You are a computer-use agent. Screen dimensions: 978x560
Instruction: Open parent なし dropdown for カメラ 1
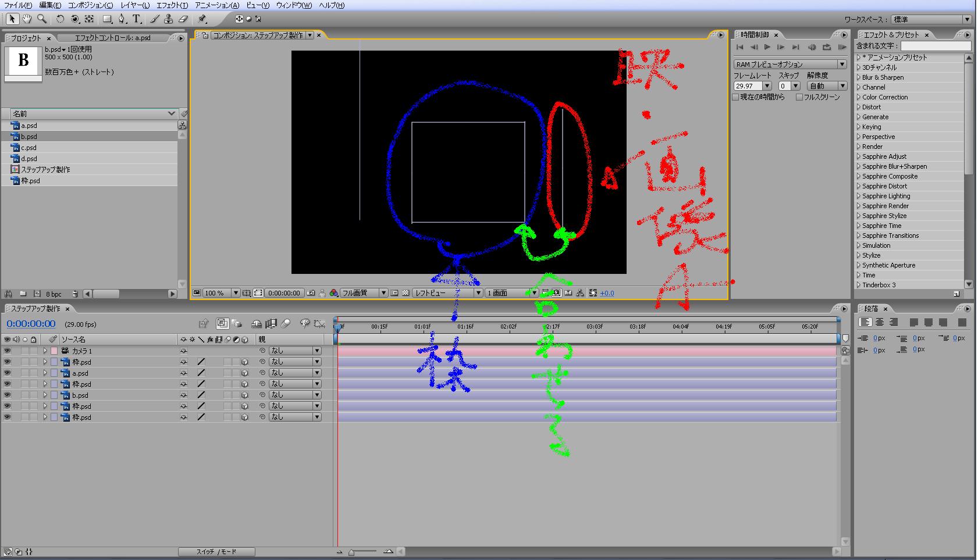[x=295, y=351]
